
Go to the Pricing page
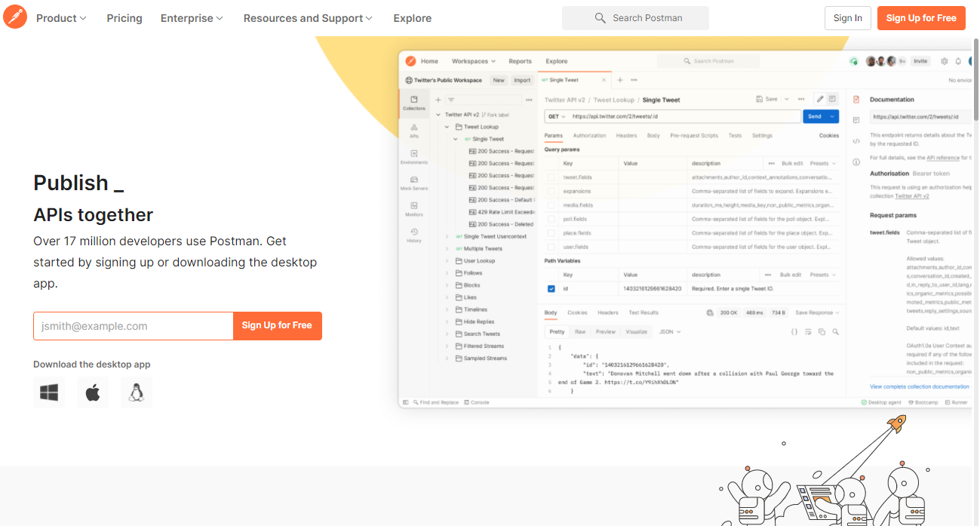[124, 18]
